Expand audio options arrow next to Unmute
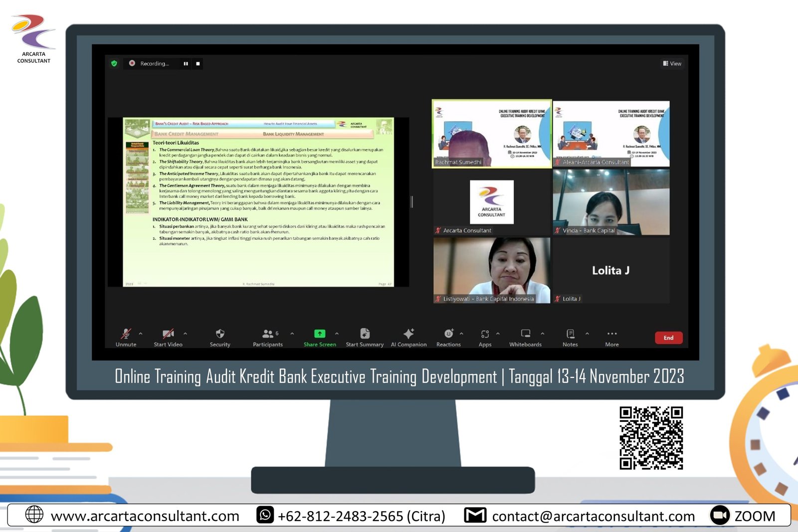The width and height of the screenshot is (798, 532). pyautogui.click(x=141, y=334)
